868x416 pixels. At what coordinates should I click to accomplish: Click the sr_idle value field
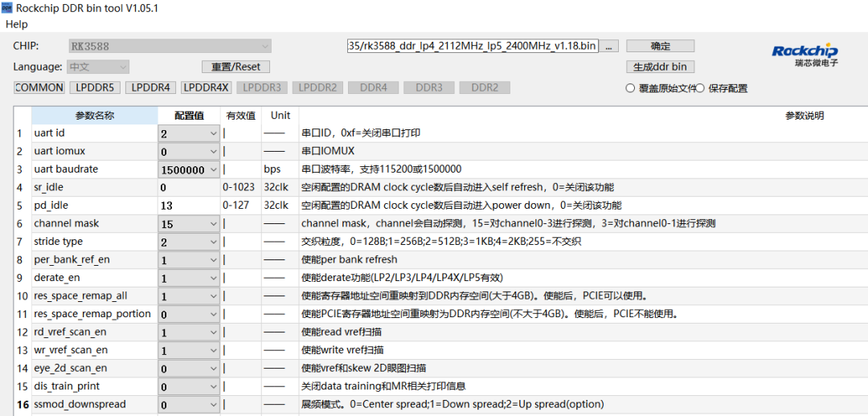pyautogui.click(x=189, y=188)
